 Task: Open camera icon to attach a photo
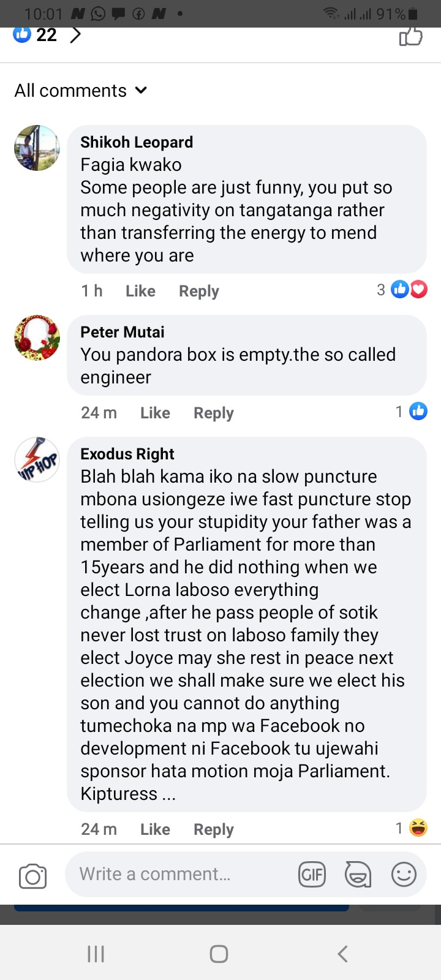(32, 876)
